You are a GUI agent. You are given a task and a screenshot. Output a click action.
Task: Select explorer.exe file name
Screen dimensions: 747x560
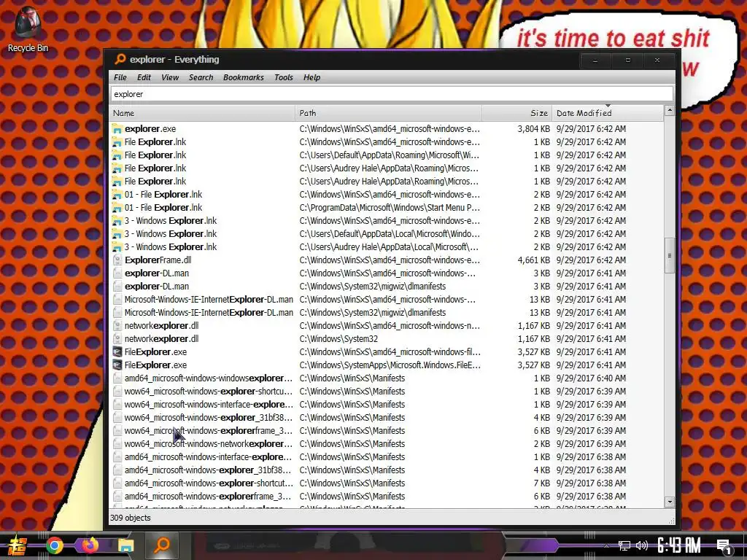[x=150, y=128]
